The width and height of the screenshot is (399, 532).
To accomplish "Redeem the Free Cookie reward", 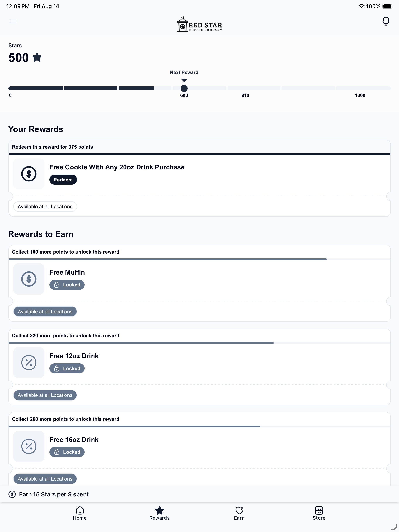I will point(63,180).
